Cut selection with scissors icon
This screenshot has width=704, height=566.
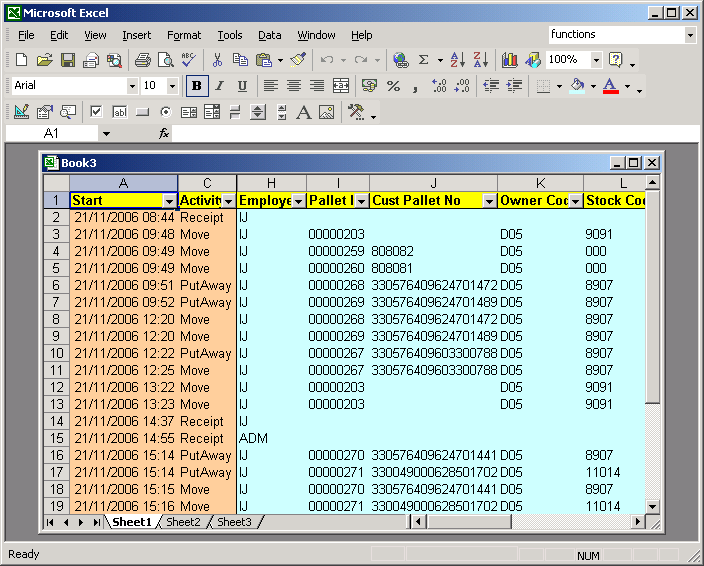click(217, 60)
